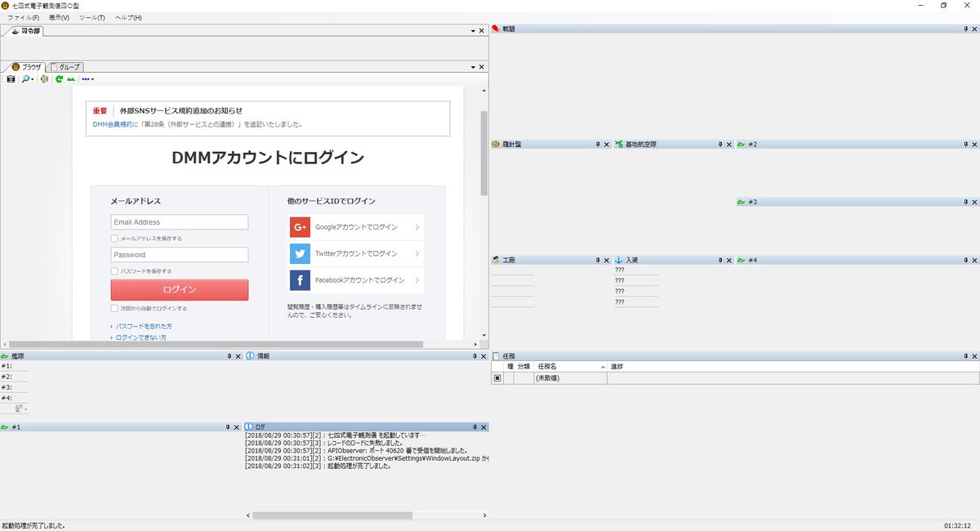
Task: Click the small edit icon under fleet #4 row
Action: pyautogui.click(x=20, y=408)
